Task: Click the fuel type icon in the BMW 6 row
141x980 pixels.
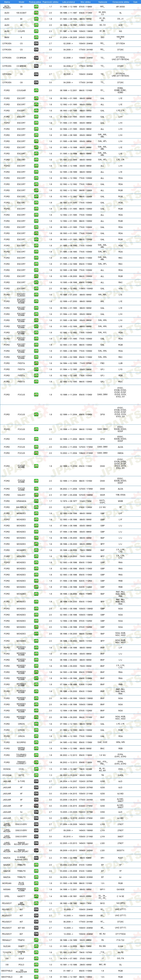Action: [36, 38]
